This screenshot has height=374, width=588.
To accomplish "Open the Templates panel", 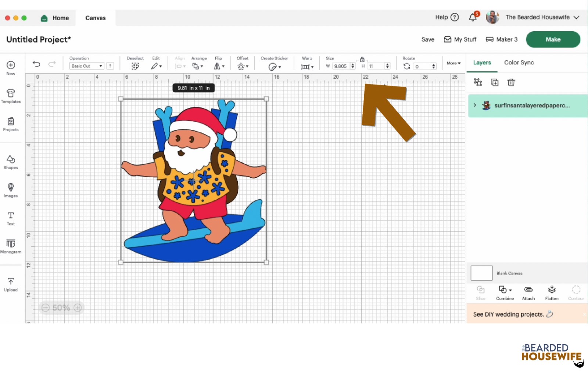I will [11, 96].
